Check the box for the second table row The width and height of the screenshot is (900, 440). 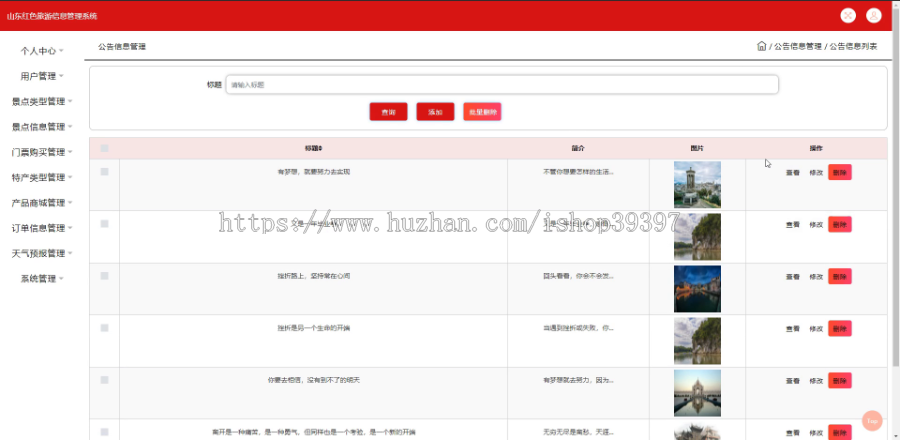104,224
